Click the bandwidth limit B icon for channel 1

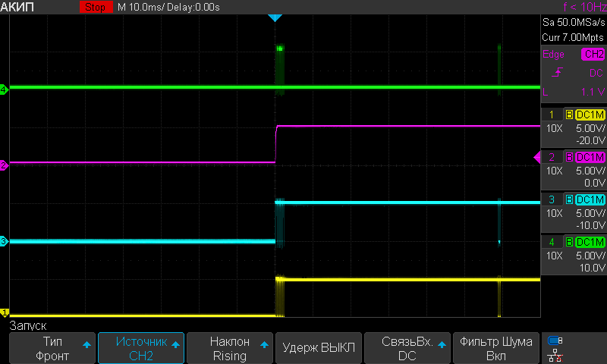[x=569, y=115]
